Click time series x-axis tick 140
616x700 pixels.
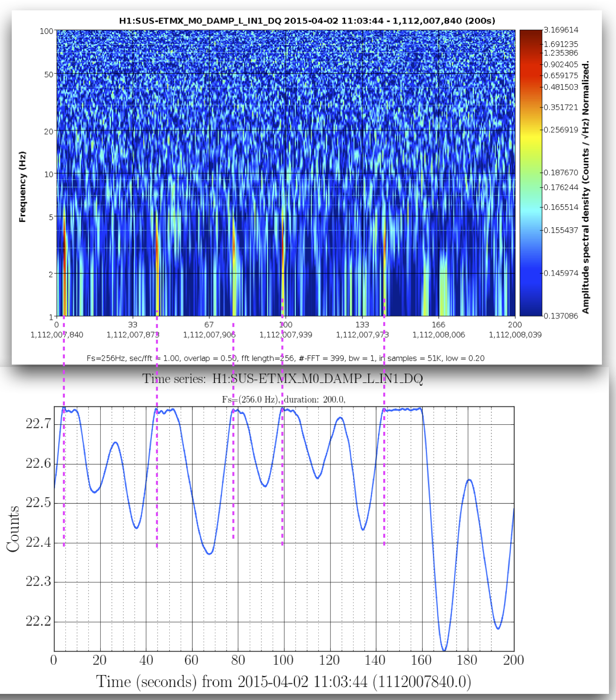point(375,660)
